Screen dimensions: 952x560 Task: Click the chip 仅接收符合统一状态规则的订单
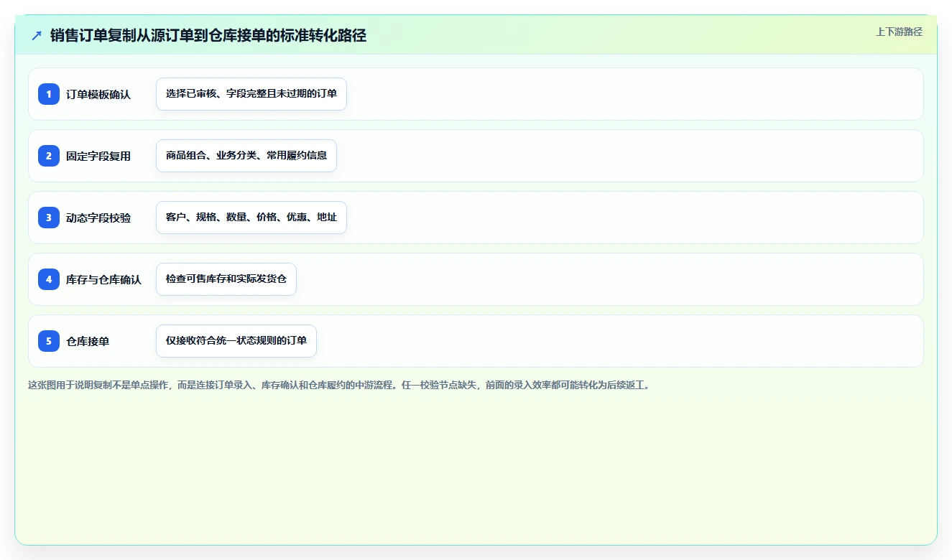[236, 341]
